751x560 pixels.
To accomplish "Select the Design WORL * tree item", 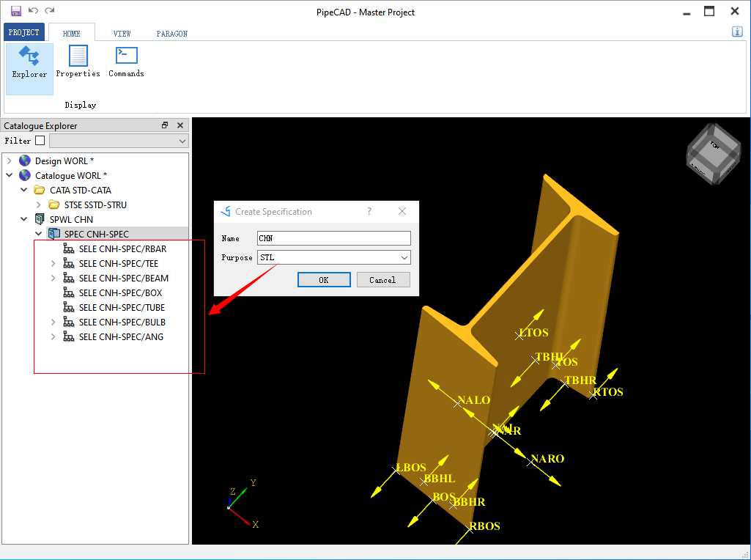I will click(64, 161).
